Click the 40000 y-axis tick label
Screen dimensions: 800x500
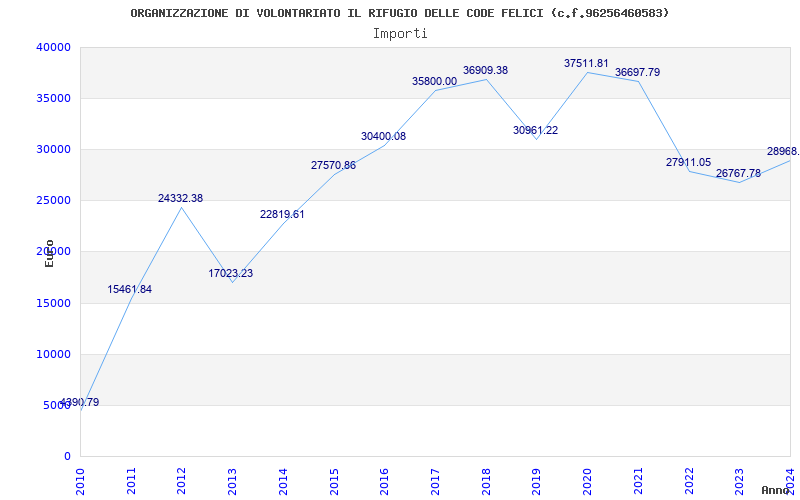53,47
